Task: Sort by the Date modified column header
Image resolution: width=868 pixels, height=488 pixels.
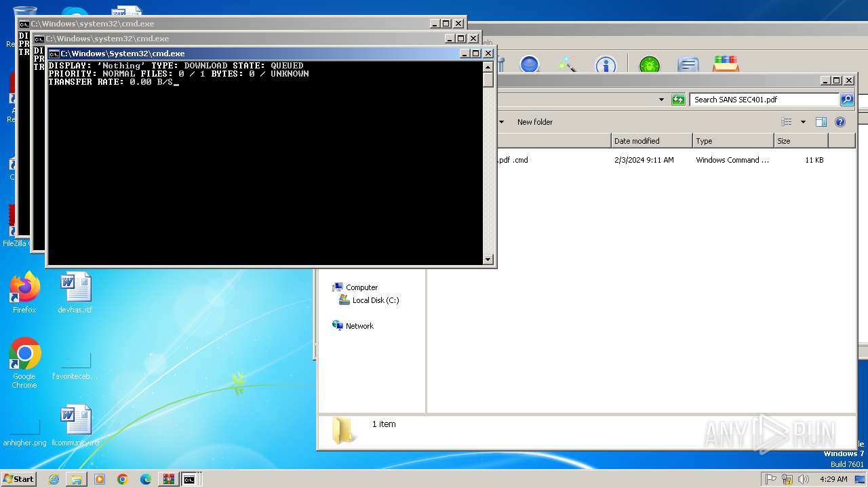Action: tap(652, 141)
